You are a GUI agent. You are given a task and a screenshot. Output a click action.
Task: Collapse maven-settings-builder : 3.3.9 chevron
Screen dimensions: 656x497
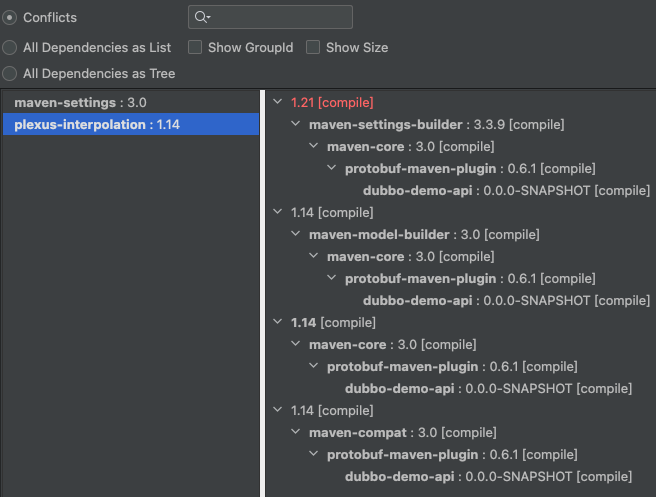tap(296, 124)
